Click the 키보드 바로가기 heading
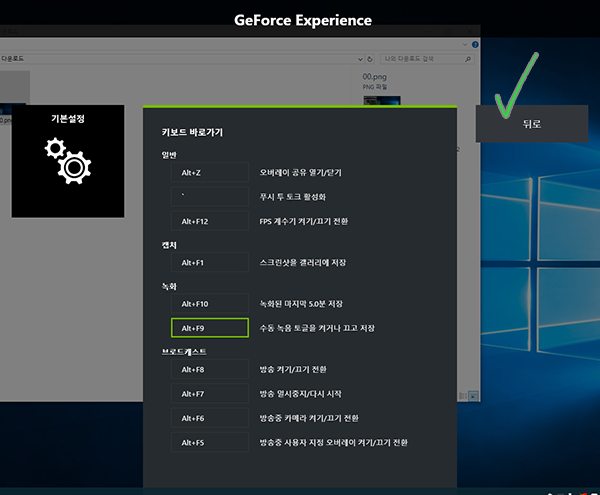600x495 pixels. [192, 132]
